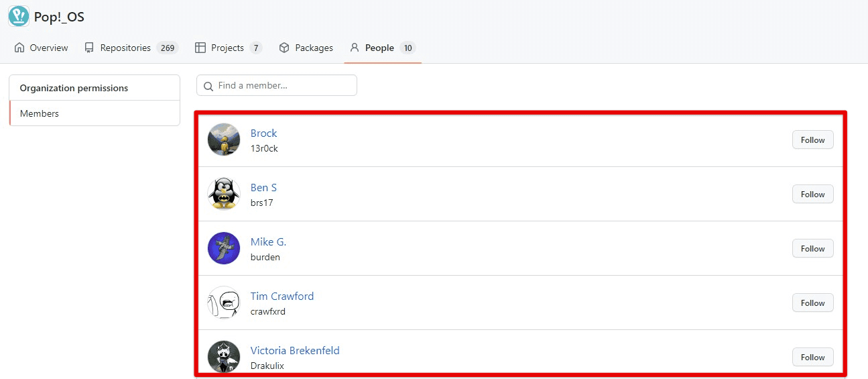Open Mike G.'s blue avatar image
Viewport: 868px width, 379px height.
[x=224, y=248]
